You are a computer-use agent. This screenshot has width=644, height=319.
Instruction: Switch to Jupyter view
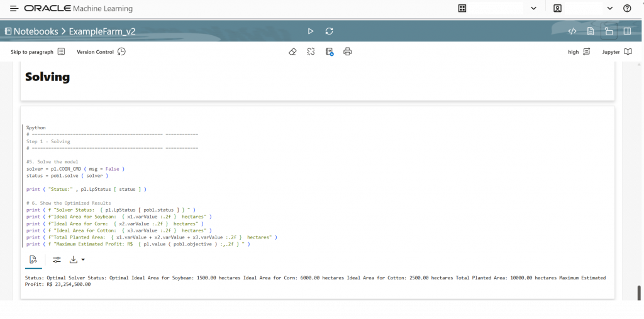(x=617, y=51)
